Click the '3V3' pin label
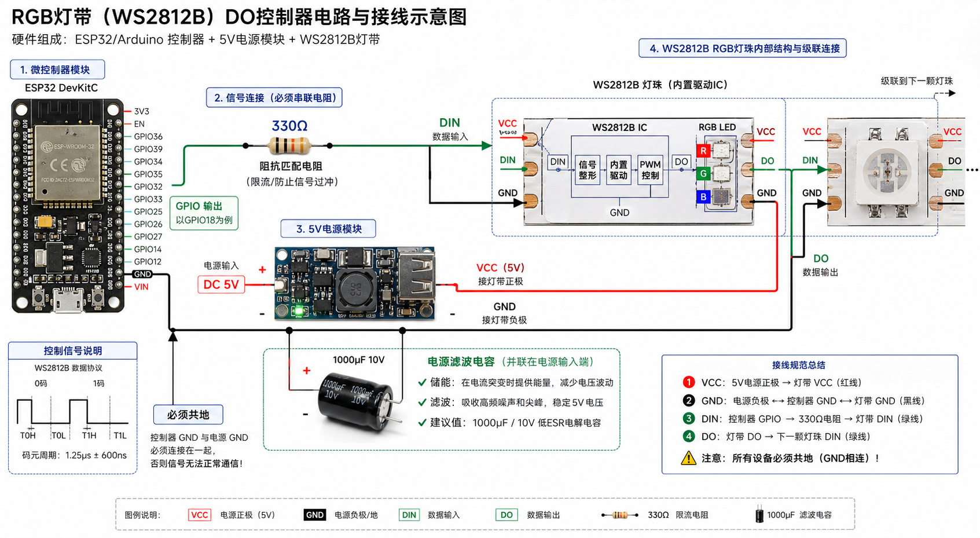 141,111
